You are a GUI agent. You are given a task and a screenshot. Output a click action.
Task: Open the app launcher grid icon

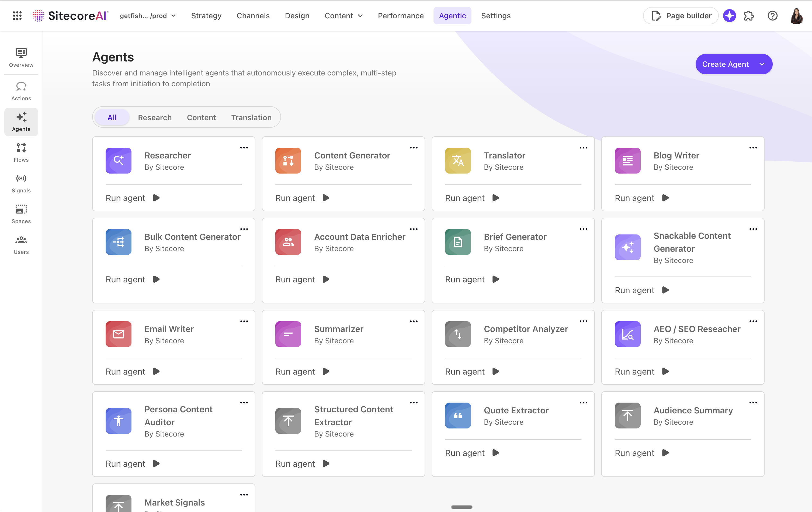coord(17,16)
